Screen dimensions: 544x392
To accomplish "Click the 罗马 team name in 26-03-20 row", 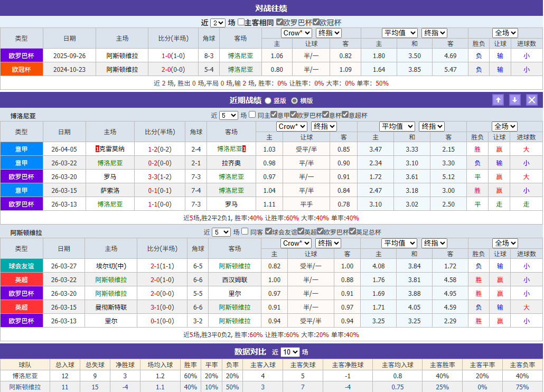I will point(111,176).
